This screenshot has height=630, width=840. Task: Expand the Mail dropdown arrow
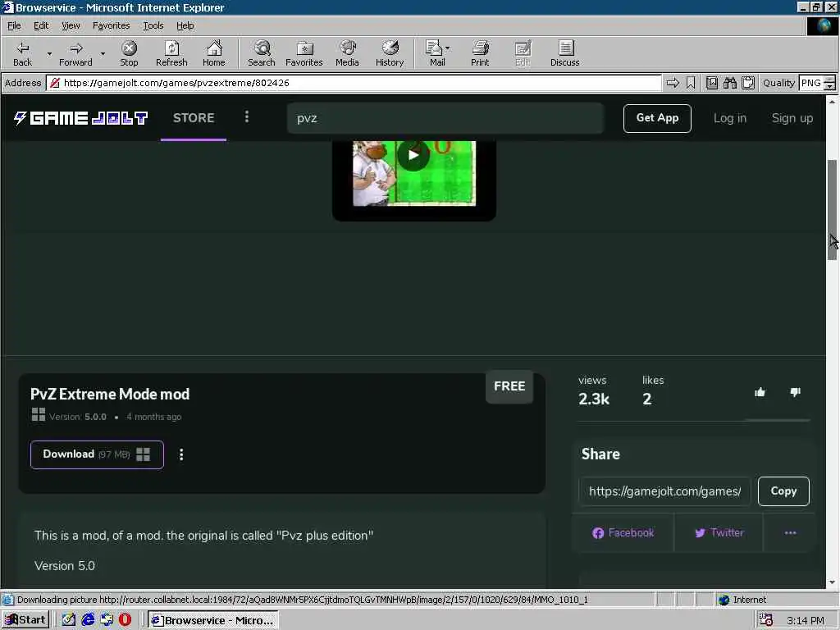[x=447, y=48]
